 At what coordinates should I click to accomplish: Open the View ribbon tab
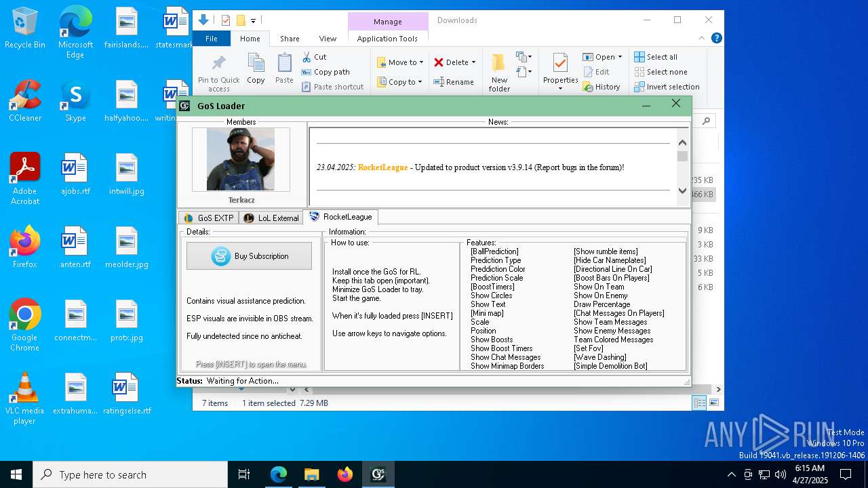(328, 39)
